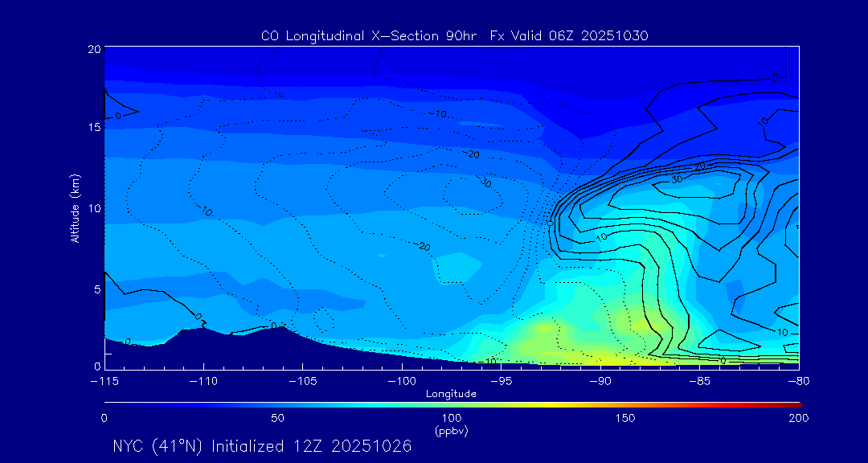Select the "(ppbv)" units label under colorbar
The width and height of the screenshot is (868, 463).
click(x=451, y=432)
